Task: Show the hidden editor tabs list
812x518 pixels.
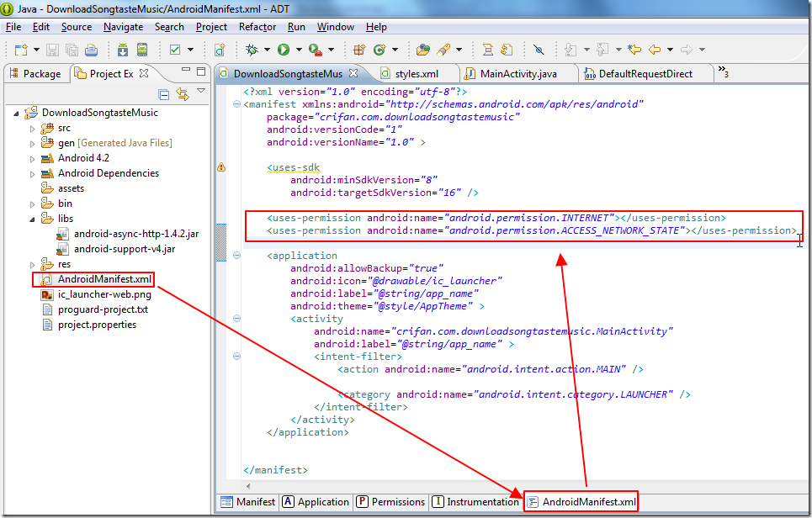Action: coord(723,71)
